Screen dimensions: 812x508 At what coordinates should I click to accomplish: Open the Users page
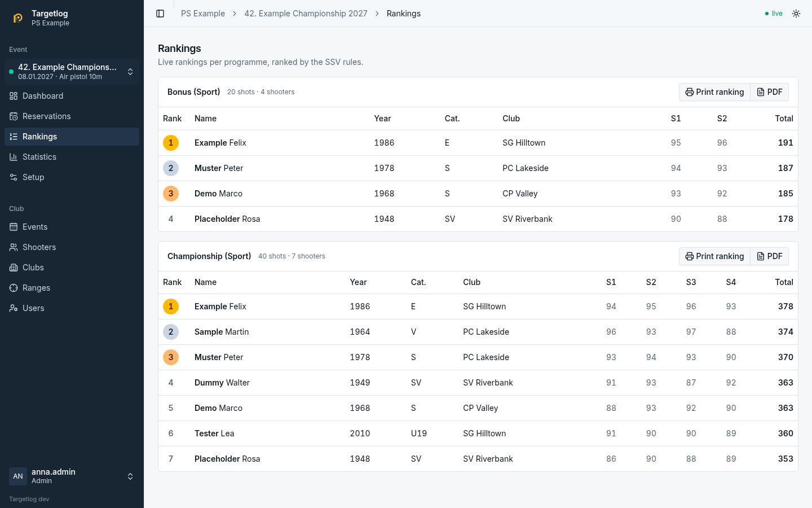click(x=72, y=308)
